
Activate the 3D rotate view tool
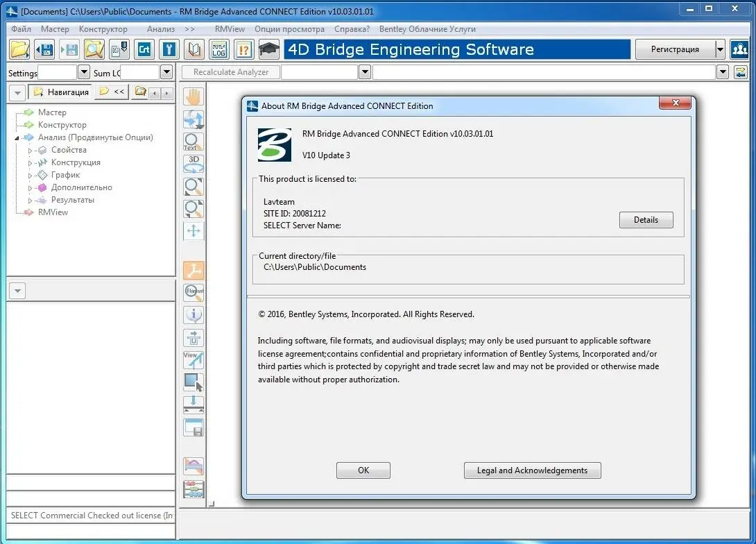194,164
